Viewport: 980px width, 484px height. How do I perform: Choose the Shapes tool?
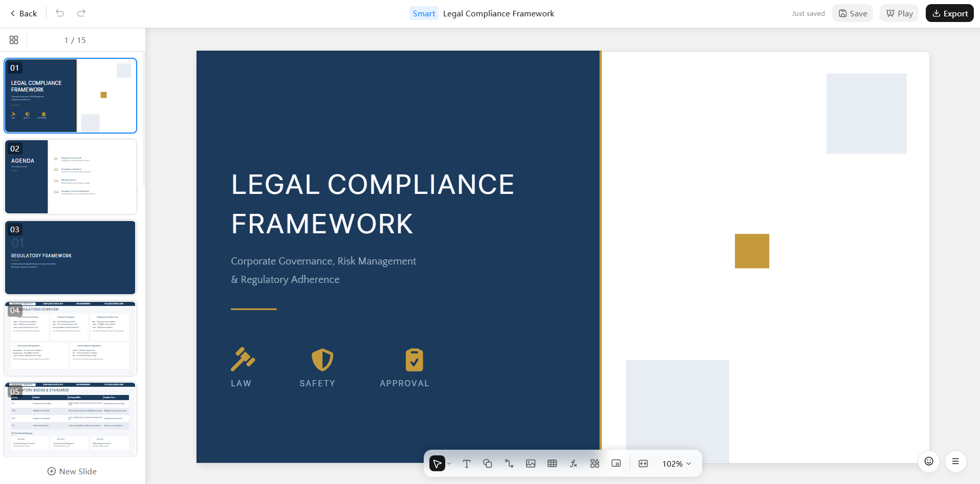pos(488,464)
